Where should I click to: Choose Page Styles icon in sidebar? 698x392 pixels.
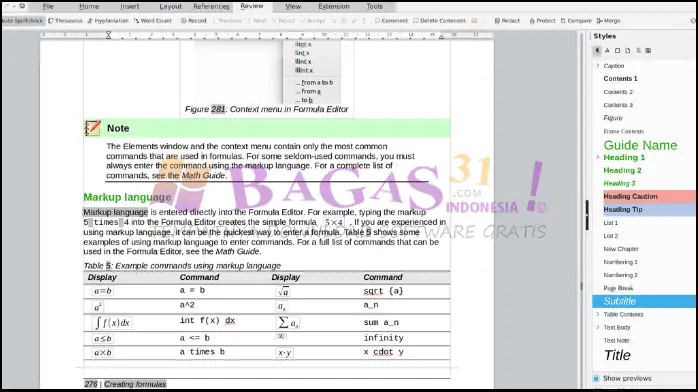tap(628, 51)
